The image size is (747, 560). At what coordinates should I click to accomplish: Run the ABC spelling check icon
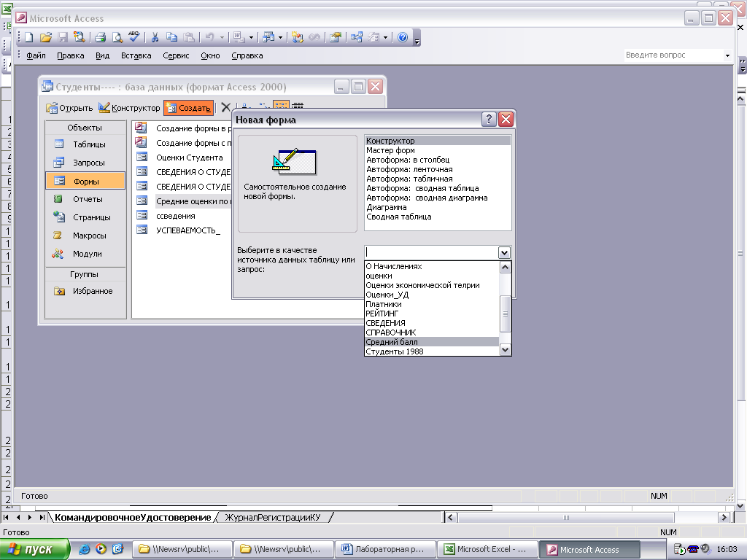[x=134, y=36]
